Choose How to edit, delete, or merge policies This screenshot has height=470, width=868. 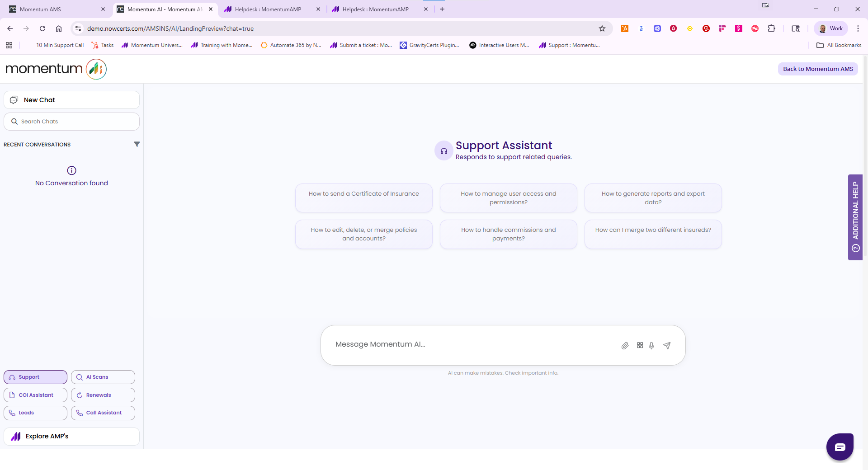tap(364, 234)
